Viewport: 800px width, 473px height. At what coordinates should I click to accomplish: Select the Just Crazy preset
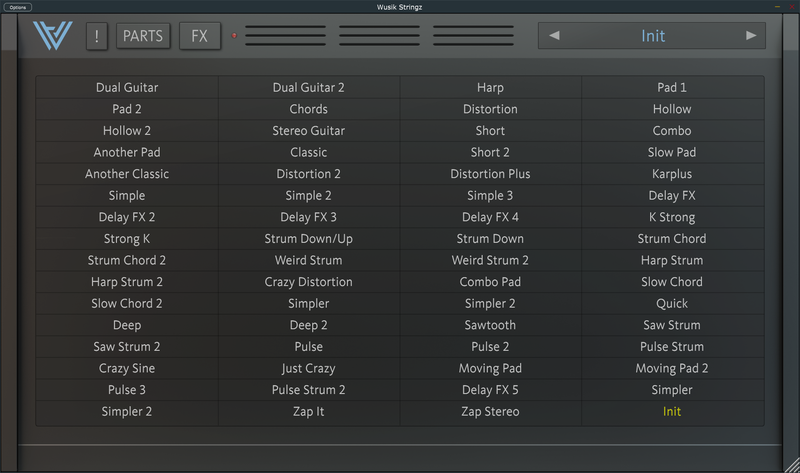[x=309, y=368]
